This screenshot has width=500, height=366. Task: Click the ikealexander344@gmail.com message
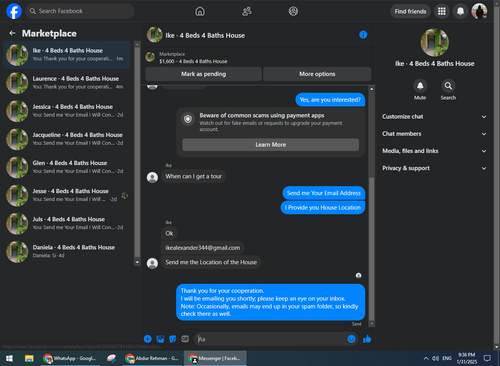tap(203, 248)
